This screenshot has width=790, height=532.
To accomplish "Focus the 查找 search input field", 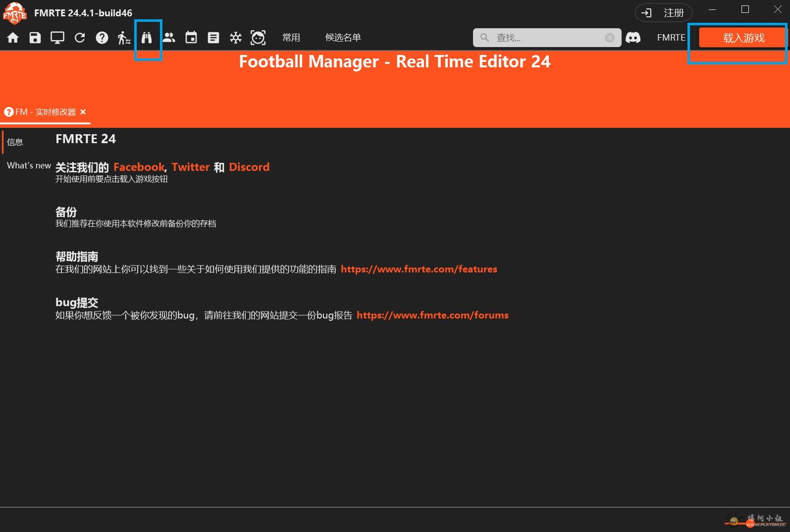I will pos(547,38).
